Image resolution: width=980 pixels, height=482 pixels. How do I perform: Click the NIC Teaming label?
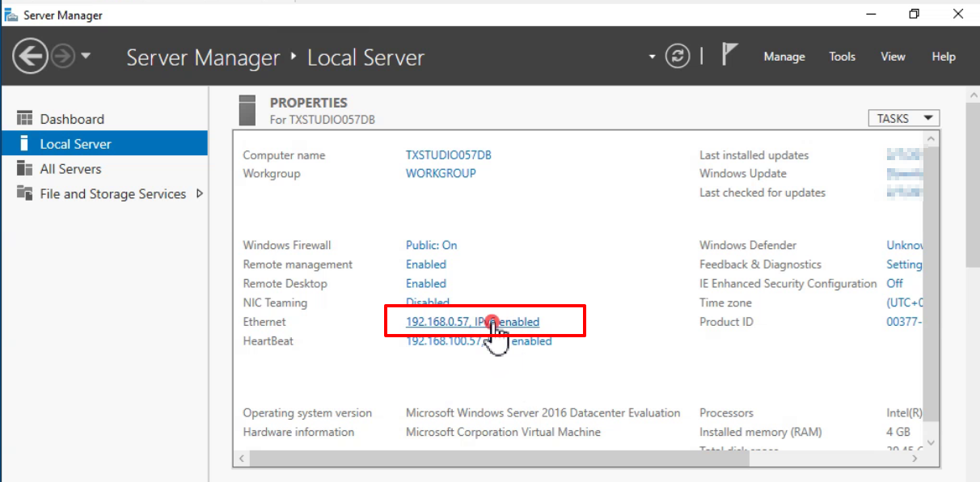tap(275, 303)
